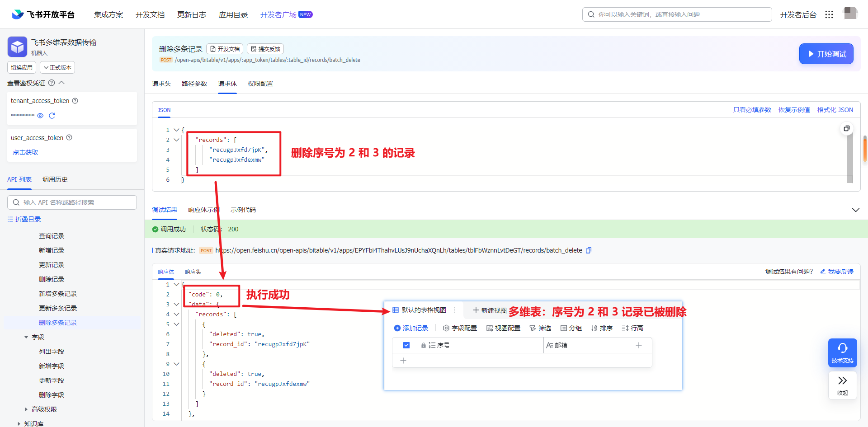Open 字段配置 gear in Bitable toolbar
Image resolution: width=868 pixels, height=427 pixels.
point(460,328)
